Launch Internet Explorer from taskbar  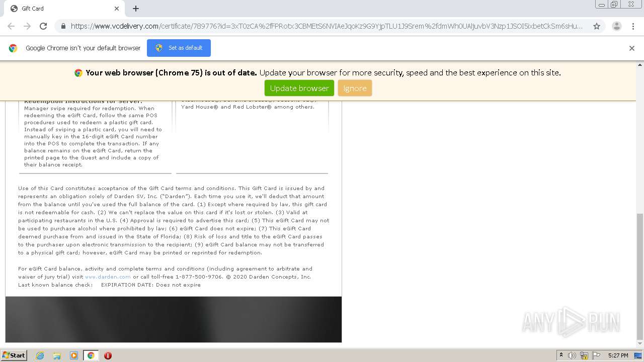[x=40, y=355]
